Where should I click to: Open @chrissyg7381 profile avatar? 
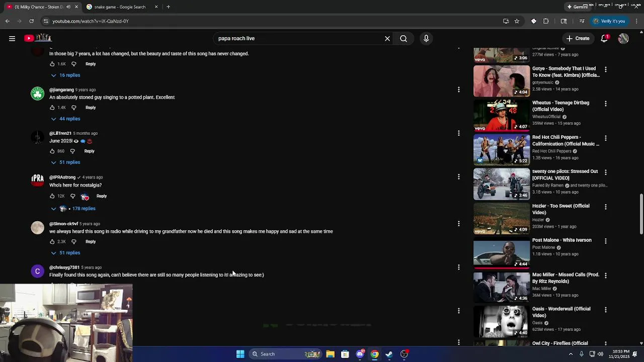tap(38, 271)
